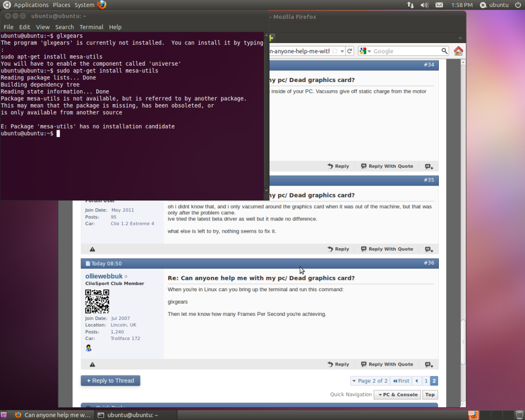
Task: Open the messaging envelope indicator
Action: pos(439,5)
